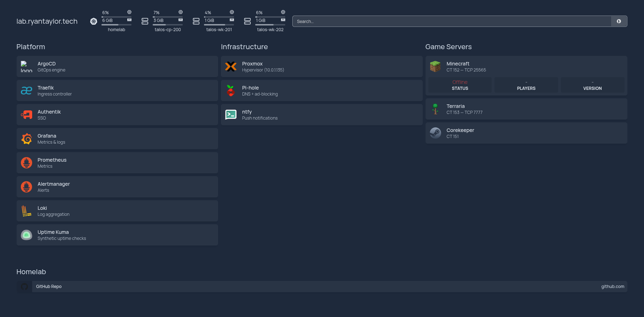Click the 'Push notifications' description text
Viewport: 644px width, 317px height.
(x=260, y=118)
